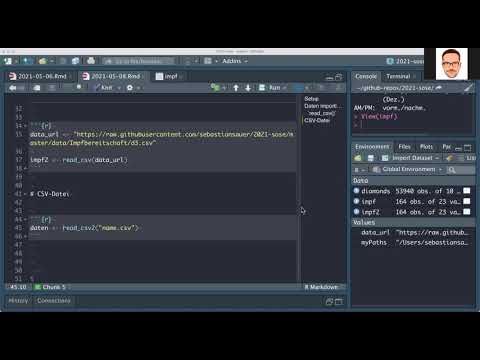Switch to the History tab
Screen dimensions: 480x360
click(18, 301)
